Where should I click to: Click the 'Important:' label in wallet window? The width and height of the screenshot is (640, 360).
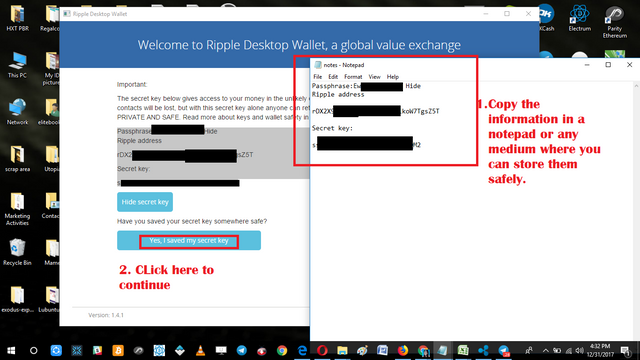pos(132,84)
